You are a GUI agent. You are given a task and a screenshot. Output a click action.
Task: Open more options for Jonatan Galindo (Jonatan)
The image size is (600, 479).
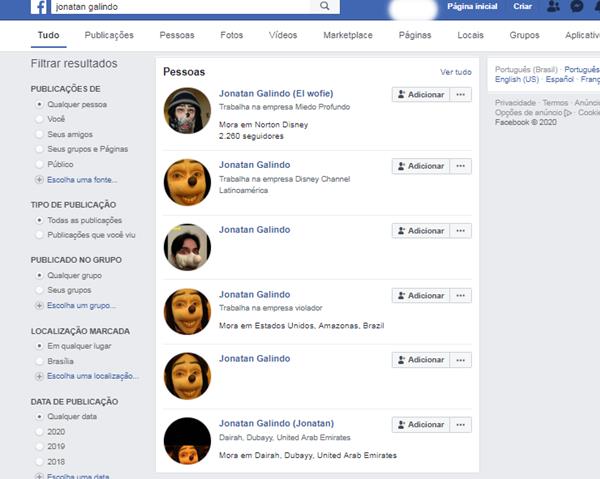coord(460,425)
